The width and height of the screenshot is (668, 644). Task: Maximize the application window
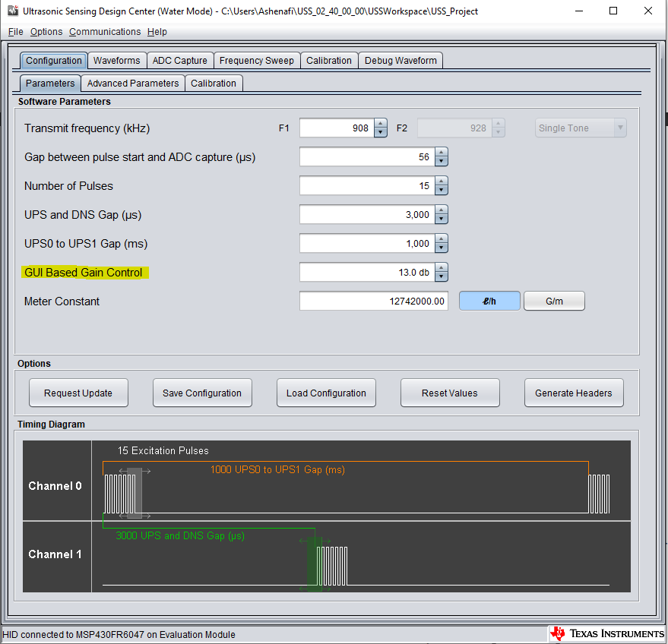click(613, 11)
